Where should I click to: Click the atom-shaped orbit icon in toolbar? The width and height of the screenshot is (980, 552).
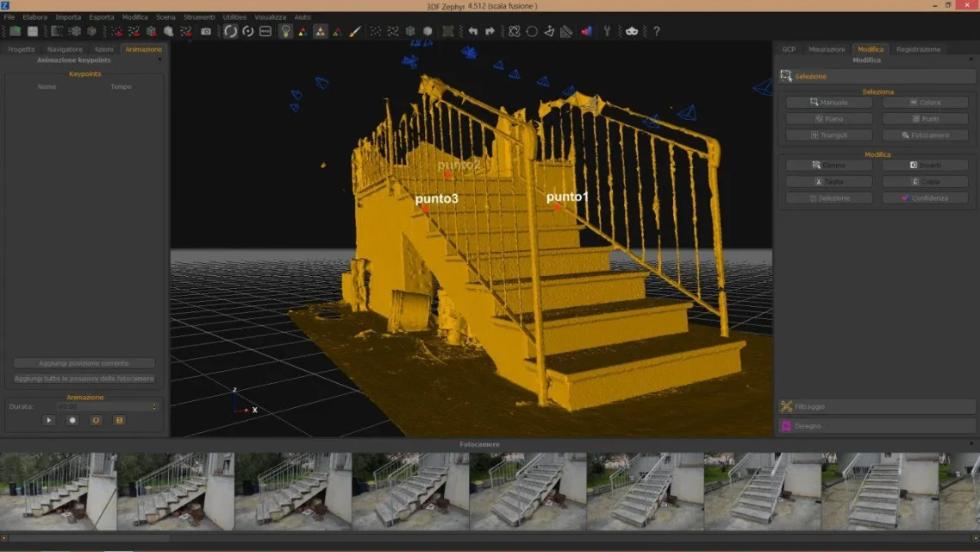[x=515, y=31]
